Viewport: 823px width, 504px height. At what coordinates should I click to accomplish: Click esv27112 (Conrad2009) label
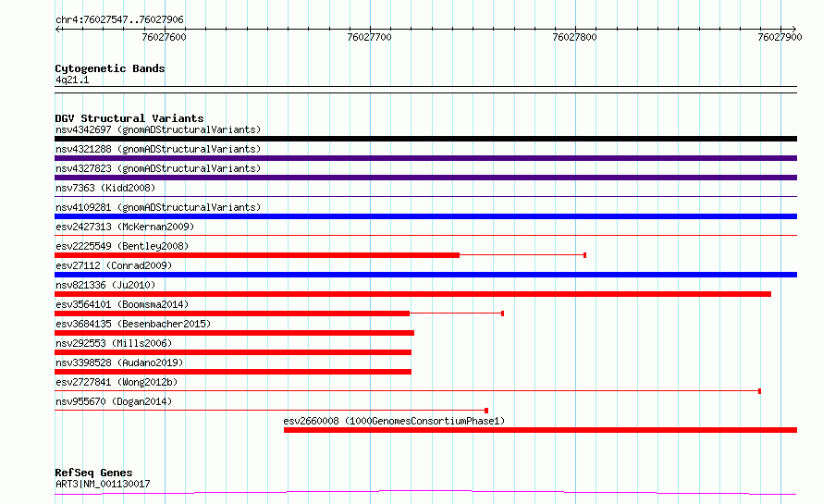pos(114,265)
